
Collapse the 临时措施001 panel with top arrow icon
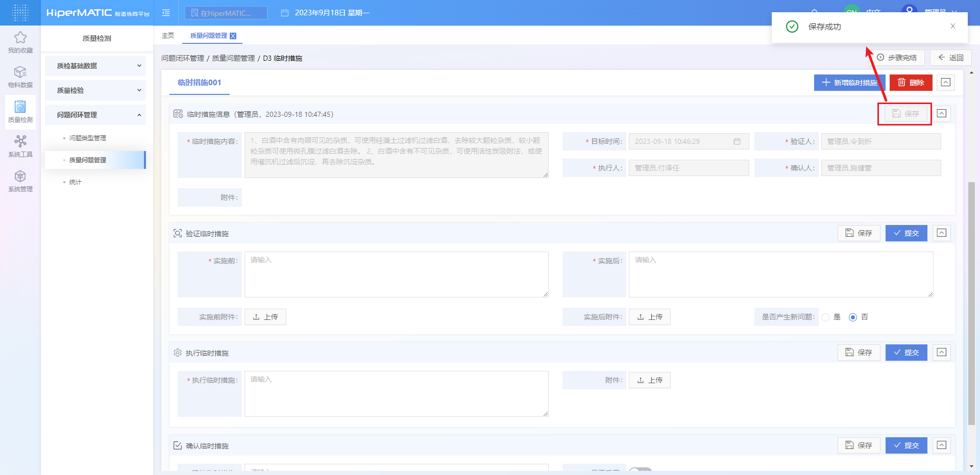(946, 82)
